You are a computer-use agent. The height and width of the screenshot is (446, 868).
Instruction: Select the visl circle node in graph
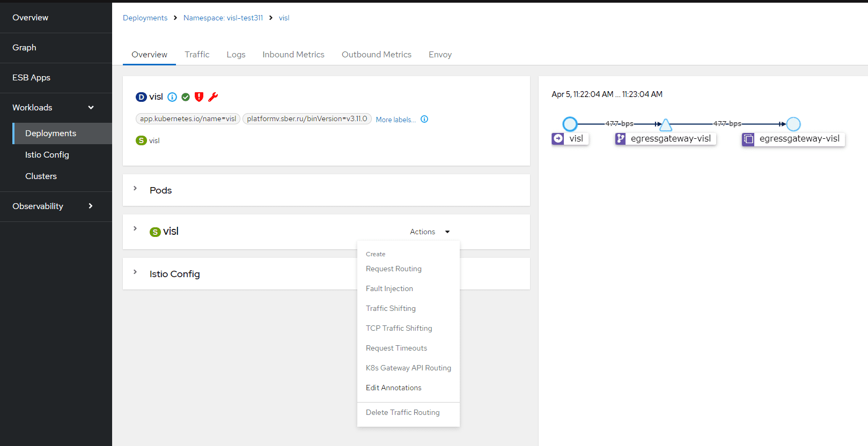click(x=570, y=124)
